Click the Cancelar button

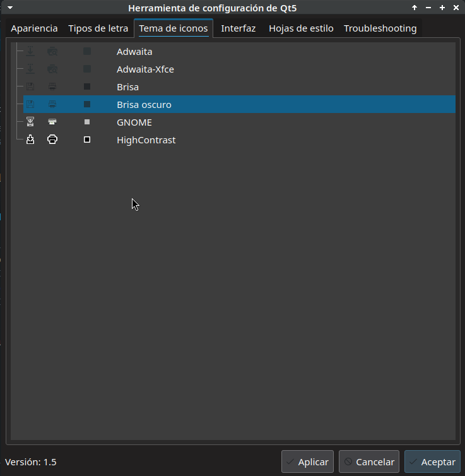tap(369, 462)
